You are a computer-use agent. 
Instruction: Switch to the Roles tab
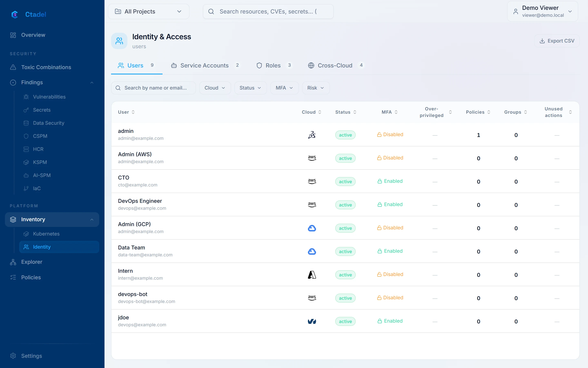pos(274,65)
